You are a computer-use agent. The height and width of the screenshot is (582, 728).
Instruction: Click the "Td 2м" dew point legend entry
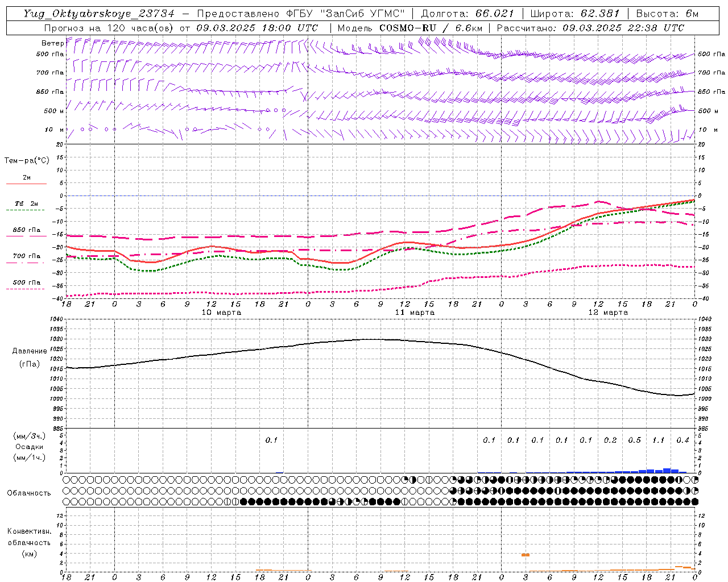(x=27, y=203)
